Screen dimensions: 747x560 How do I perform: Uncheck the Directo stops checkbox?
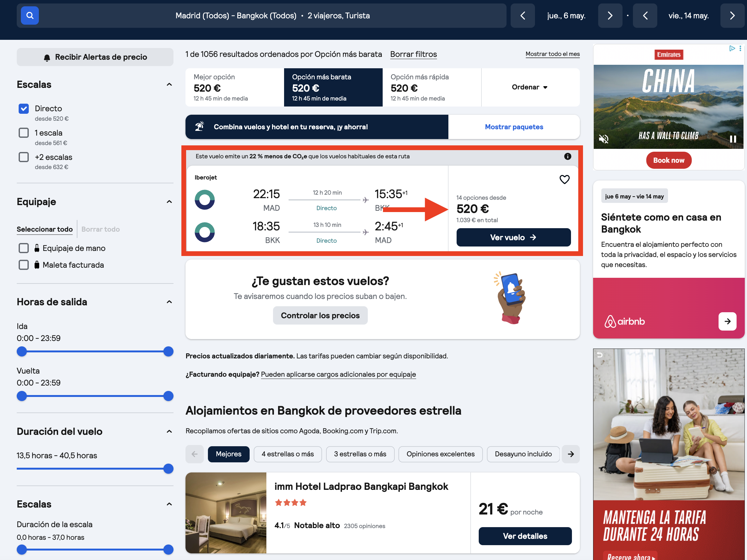click(24, 109)
